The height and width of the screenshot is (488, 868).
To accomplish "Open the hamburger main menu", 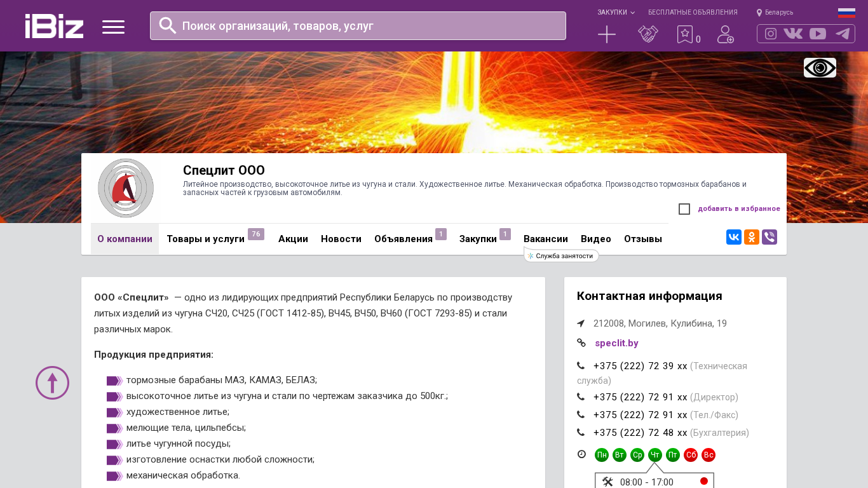I will (x=113, y=27).
